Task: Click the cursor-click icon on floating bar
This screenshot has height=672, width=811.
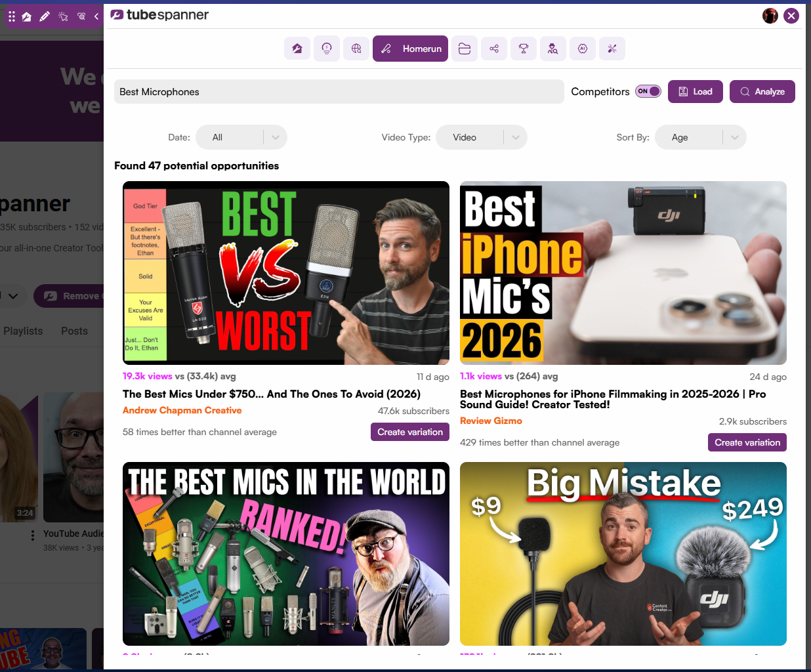Action: 63,16
